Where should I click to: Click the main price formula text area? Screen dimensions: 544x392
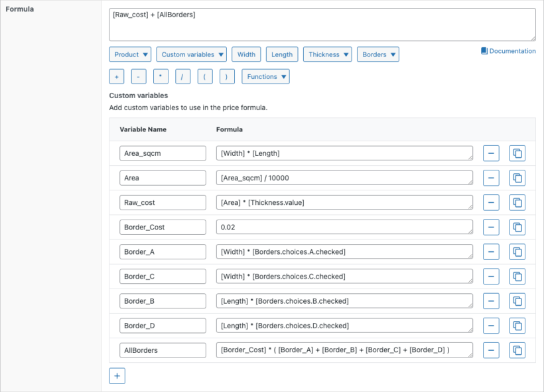(322, 25)
